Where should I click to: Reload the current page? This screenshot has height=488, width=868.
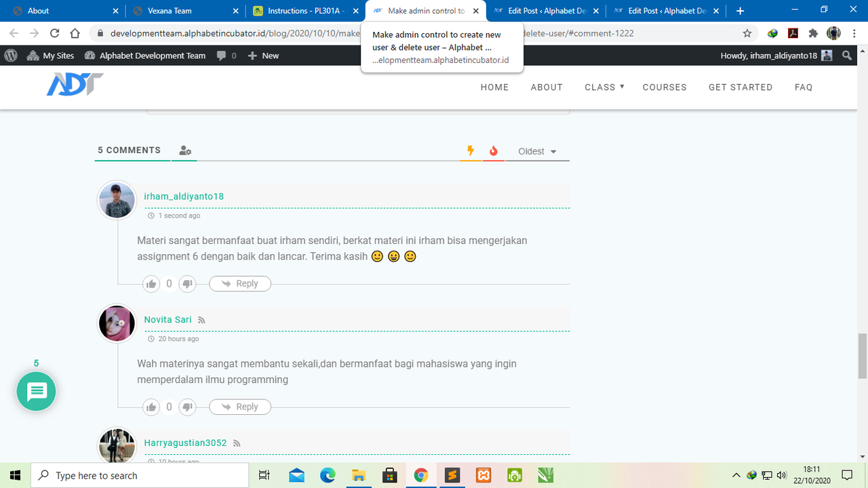pos(55,33)
